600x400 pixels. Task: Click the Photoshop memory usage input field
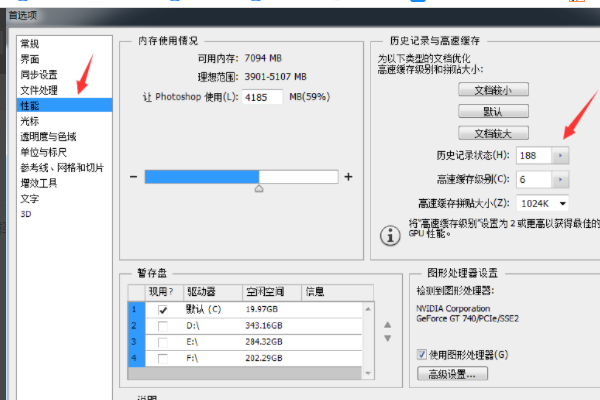tap(262, 97)
